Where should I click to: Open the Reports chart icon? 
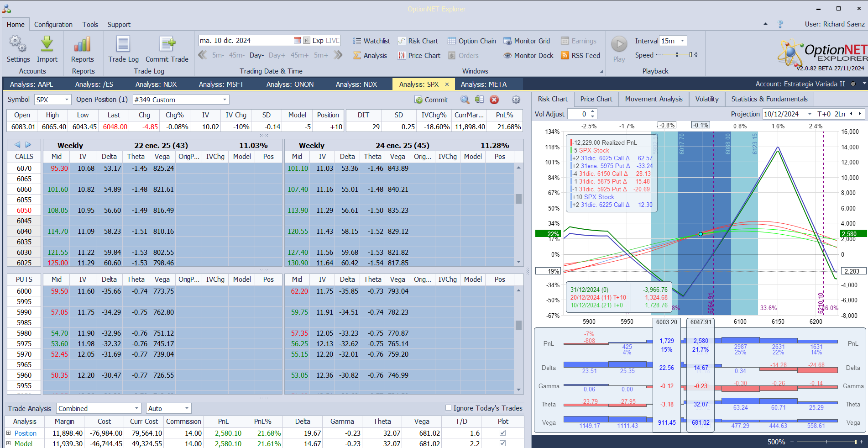coord(82,44)
